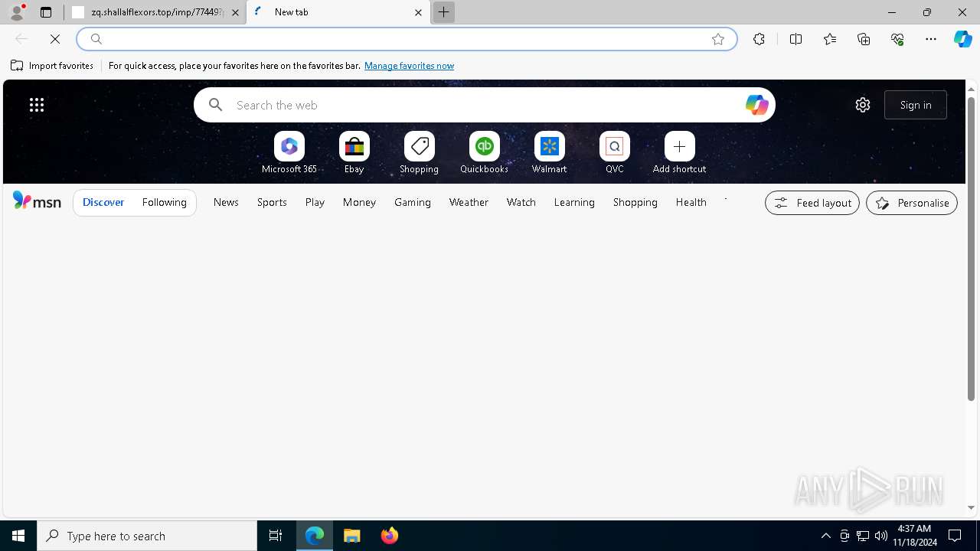The image size is (980, 551).
Task: Open the Quickbooks shortcut
Action: pos(485,152)
